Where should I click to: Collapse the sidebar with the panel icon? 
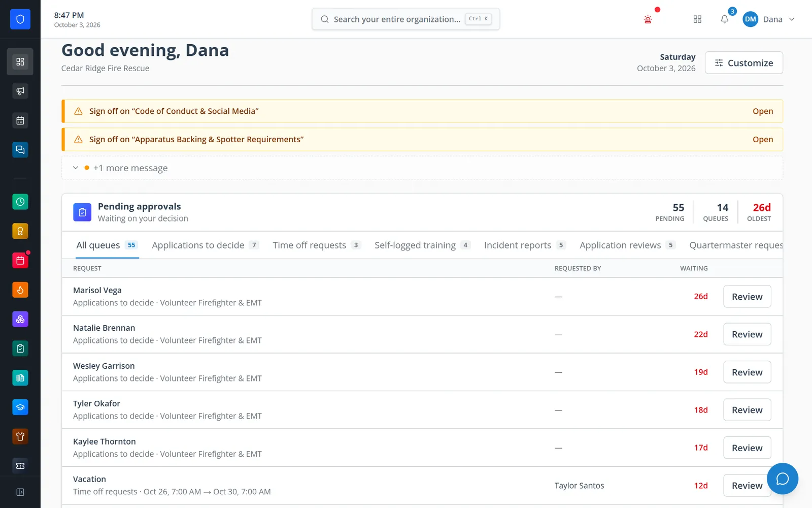(20, 492)
